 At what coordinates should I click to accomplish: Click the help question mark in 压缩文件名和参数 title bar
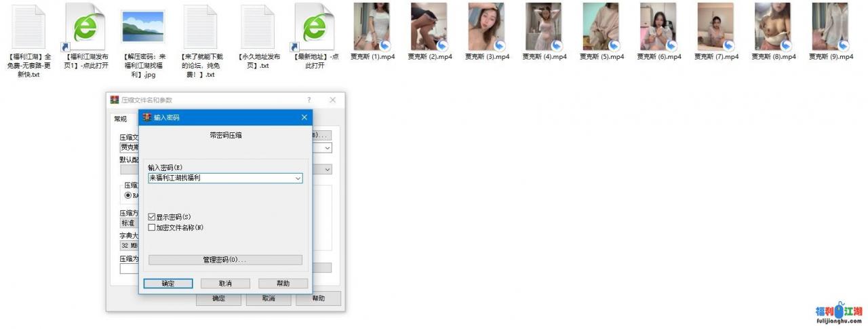309,100
